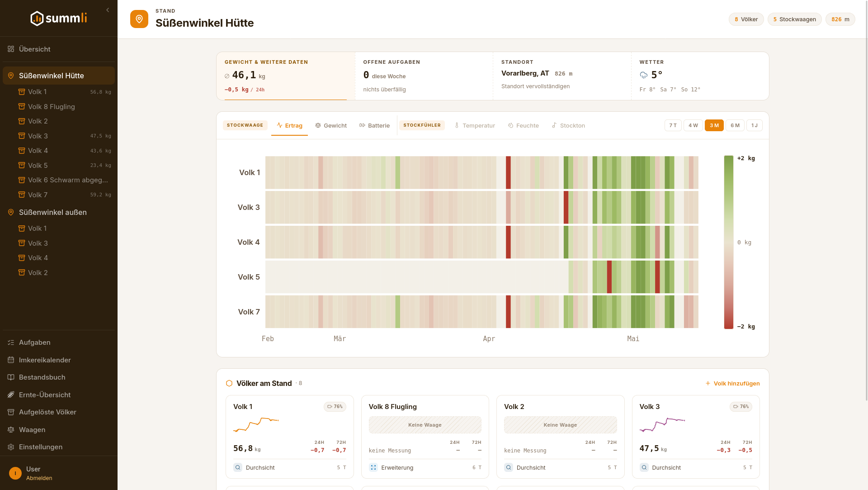Open Volk 7 with 59,2 kg

coord(65,195)
